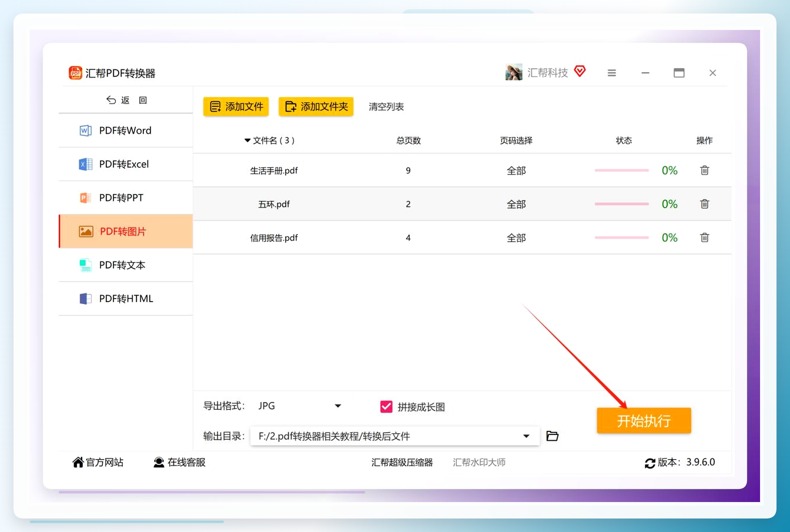
Task: Open the output folder browse icon
Action: pos(552,436)
